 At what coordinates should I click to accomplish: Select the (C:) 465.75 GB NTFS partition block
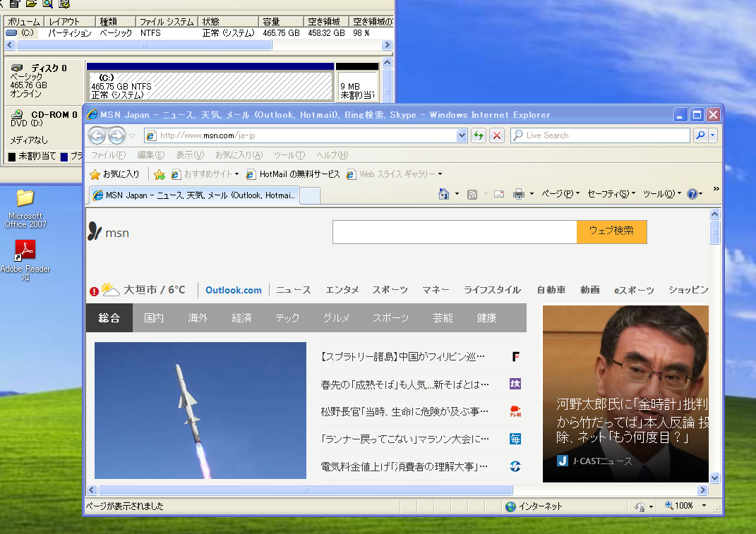(210, 86)
